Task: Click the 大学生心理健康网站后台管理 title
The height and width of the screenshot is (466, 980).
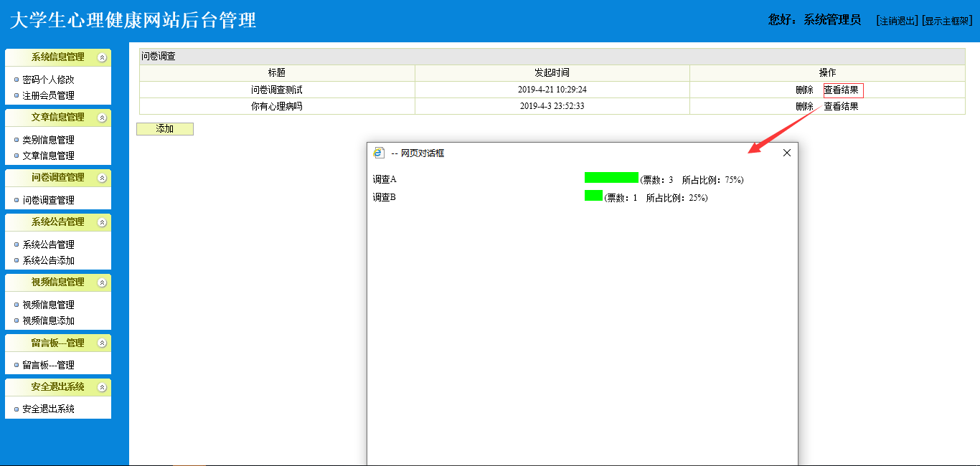Action: tap(133, 20)
